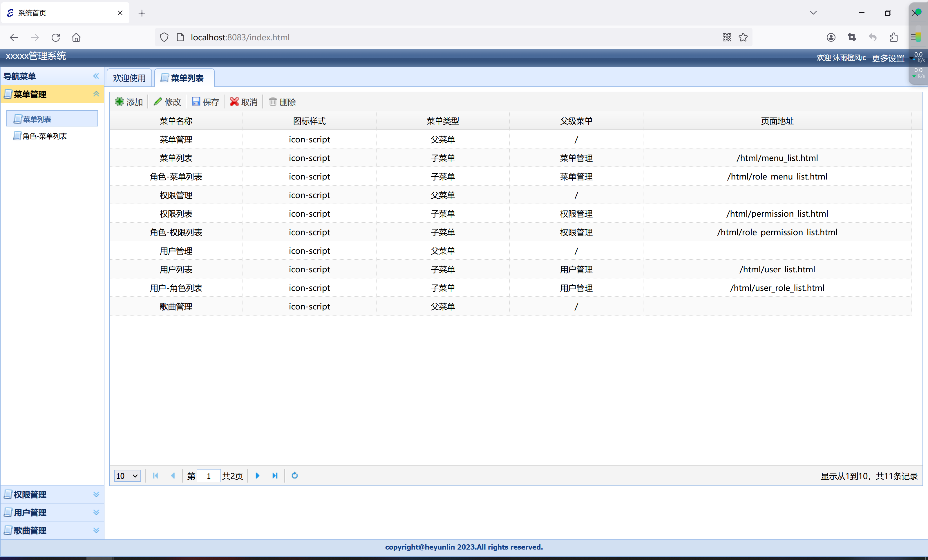Screen dimensions: 928x560
Task: Reload the page with browser refresh icon
Action: (56, 37)
